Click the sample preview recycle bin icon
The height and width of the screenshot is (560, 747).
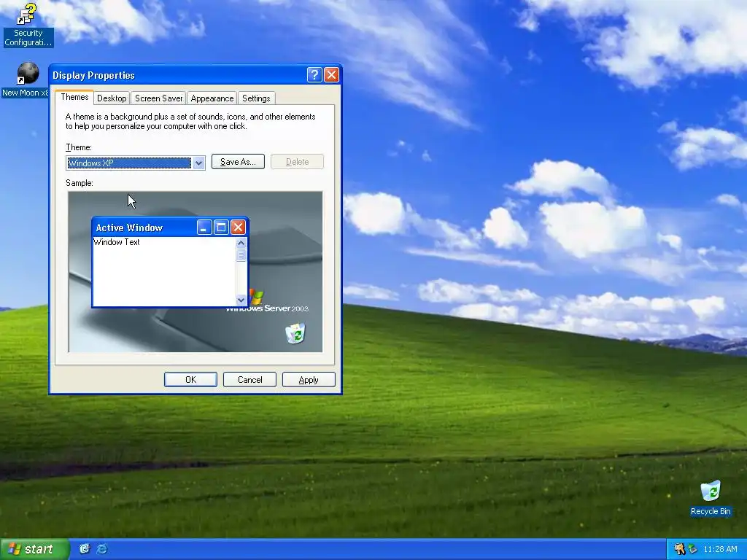pyautogui.click(x=295, y=332)
